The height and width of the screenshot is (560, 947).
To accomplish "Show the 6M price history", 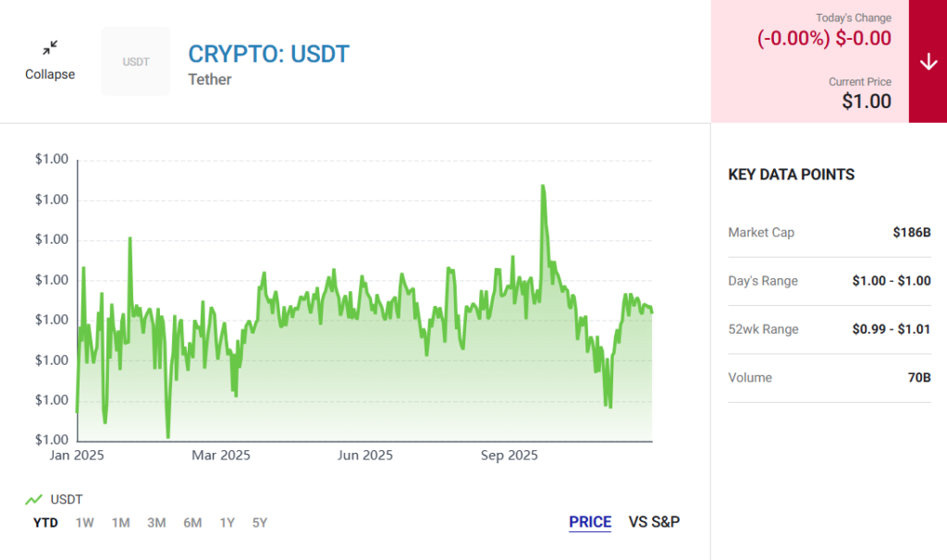I will (192, 523).
